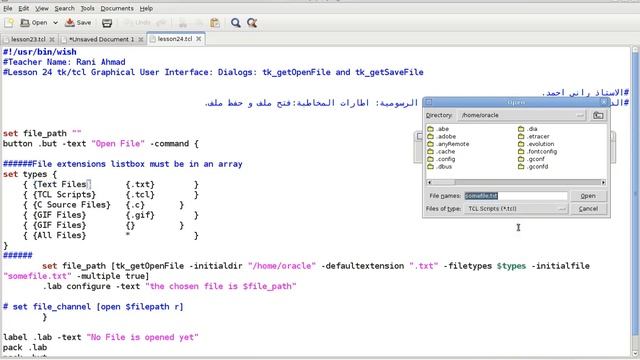Image resolution: width=640 pixels, height=360 pixels.
Task: Click the greyed Cut scissors icon
Action: point(183,23)
